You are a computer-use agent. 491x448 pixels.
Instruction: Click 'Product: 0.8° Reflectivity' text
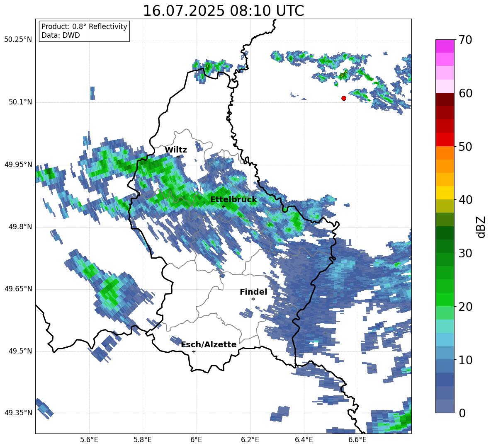pos(84,27)
